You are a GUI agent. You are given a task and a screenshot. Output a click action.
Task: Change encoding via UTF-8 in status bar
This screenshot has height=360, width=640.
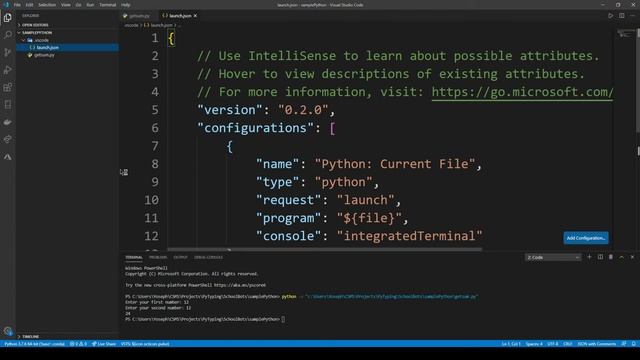click(553, 344)
